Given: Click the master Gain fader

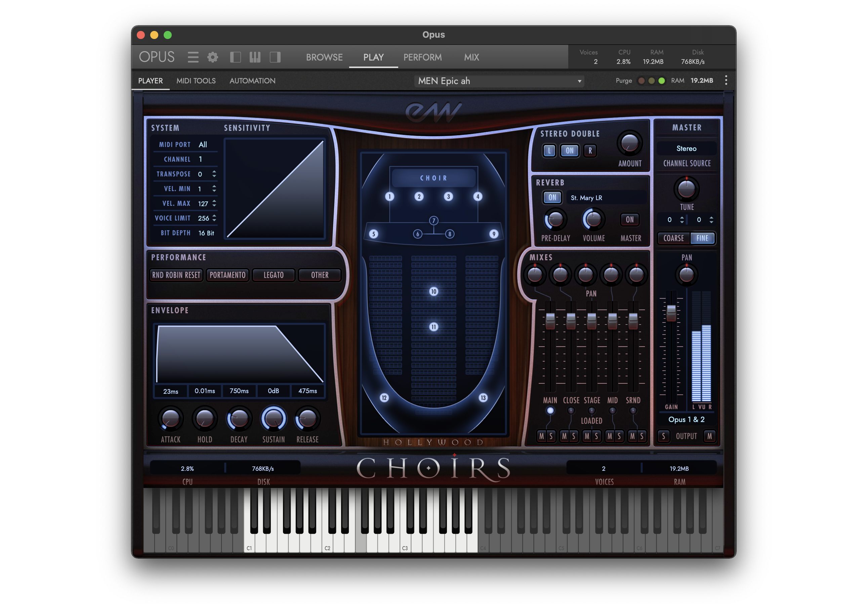Looking at the screenshot, I should (x=671, y=313).
